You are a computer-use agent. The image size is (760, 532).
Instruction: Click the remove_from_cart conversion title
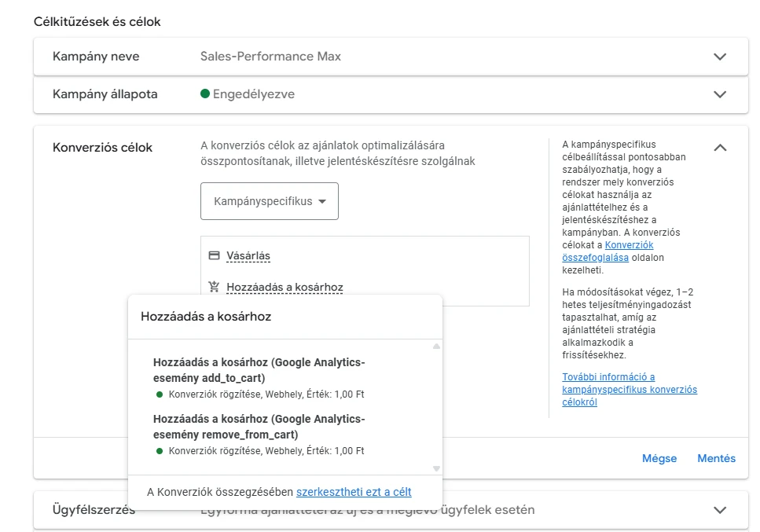[259, 427]
